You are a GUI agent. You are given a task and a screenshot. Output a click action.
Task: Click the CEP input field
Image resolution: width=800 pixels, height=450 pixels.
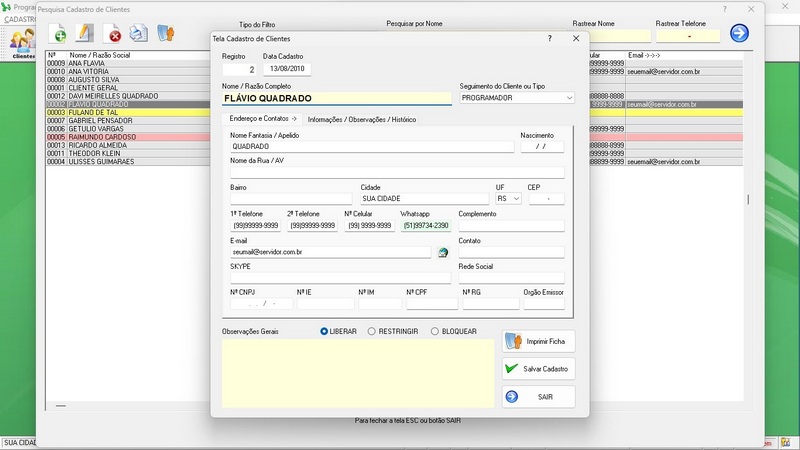[546, 198]
